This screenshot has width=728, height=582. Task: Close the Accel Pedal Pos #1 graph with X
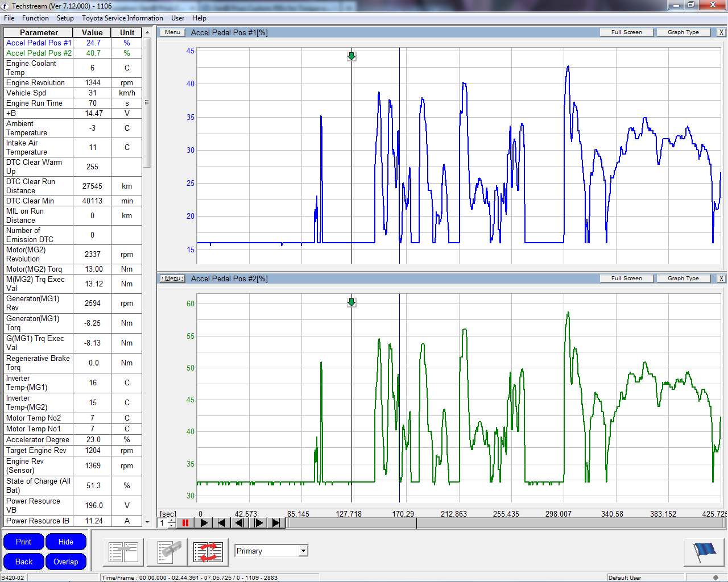coord(721,32)
